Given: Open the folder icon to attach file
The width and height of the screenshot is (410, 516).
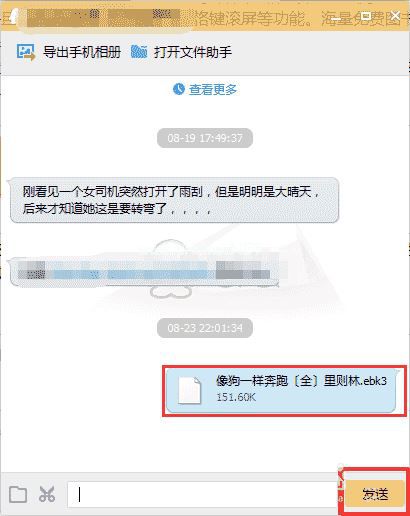Looking at the screenshot, I should [x=18, y=494].
